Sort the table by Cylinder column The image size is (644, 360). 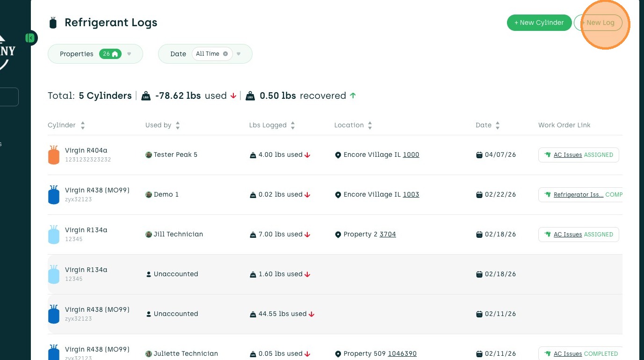click(83, 125)
